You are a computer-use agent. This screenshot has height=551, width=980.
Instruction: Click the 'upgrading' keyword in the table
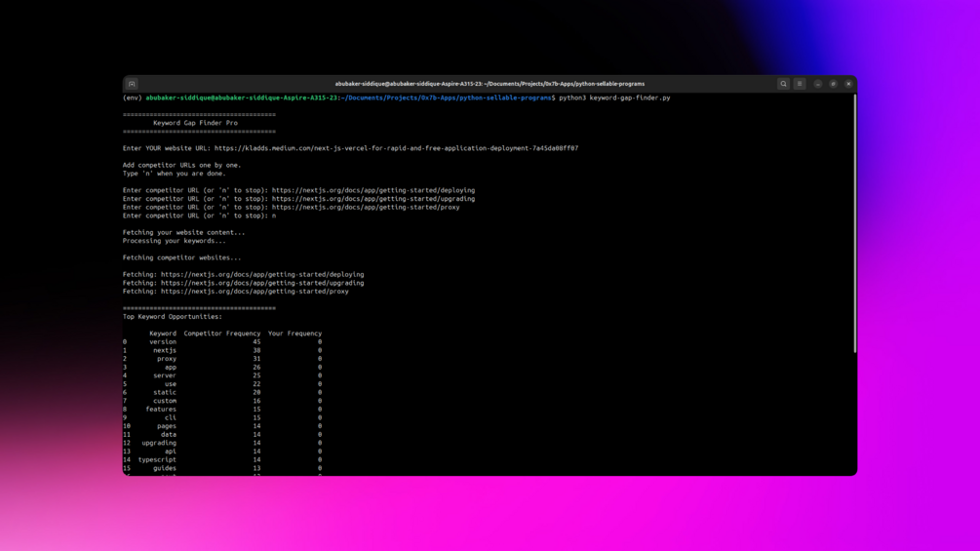[x=159, y=443]
